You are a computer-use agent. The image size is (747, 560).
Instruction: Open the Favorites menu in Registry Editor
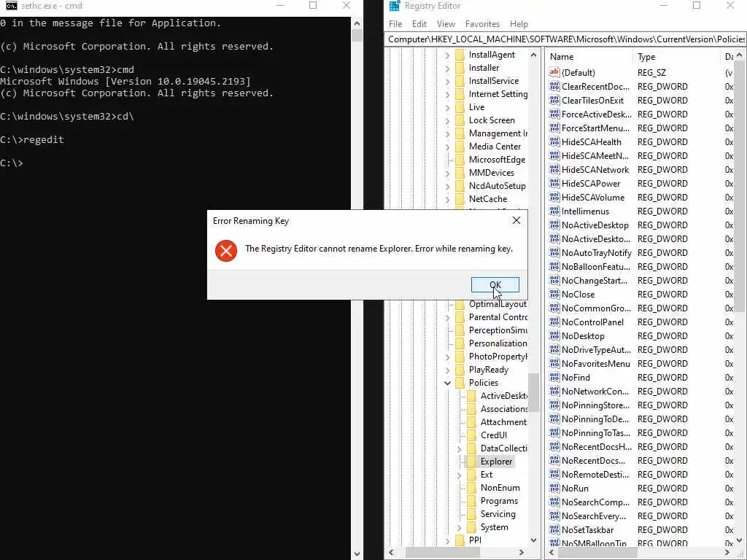(x=482, y=24)
